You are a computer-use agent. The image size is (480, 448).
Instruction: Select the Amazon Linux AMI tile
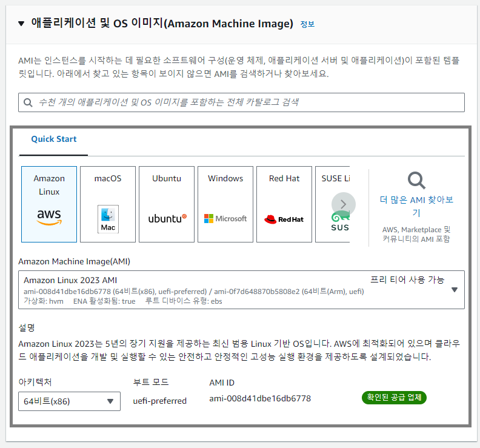tap(49, 204)
